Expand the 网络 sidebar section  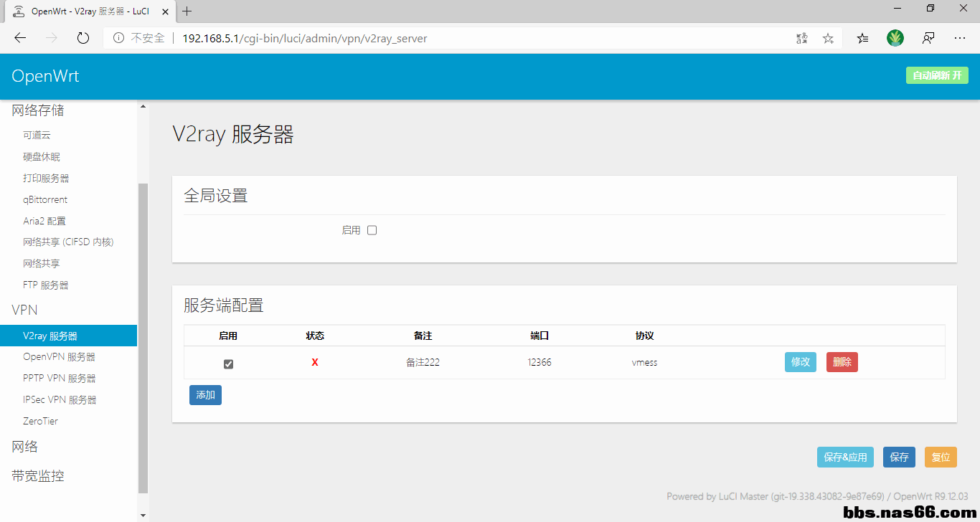coord(25,447)
